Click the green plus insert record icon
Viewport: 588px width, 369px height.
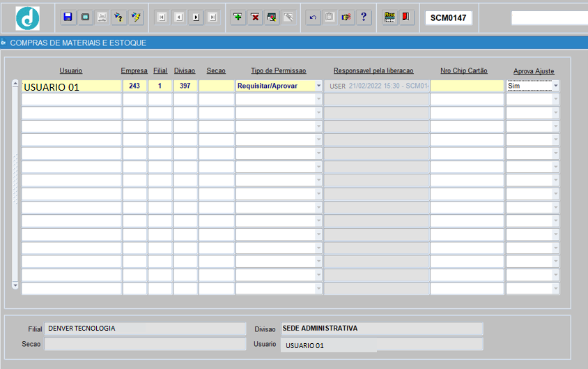click(238, 17)
